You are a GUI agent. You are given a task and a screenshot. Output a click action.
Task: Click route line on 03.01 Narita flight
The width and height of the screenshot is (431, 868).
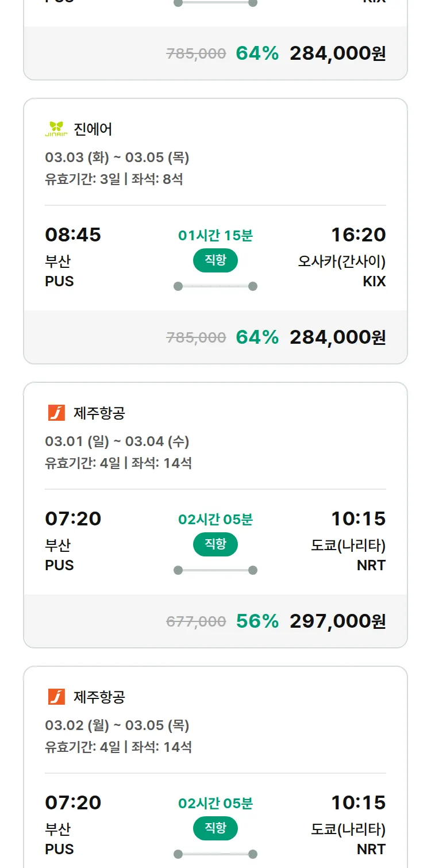coord(215,570)
